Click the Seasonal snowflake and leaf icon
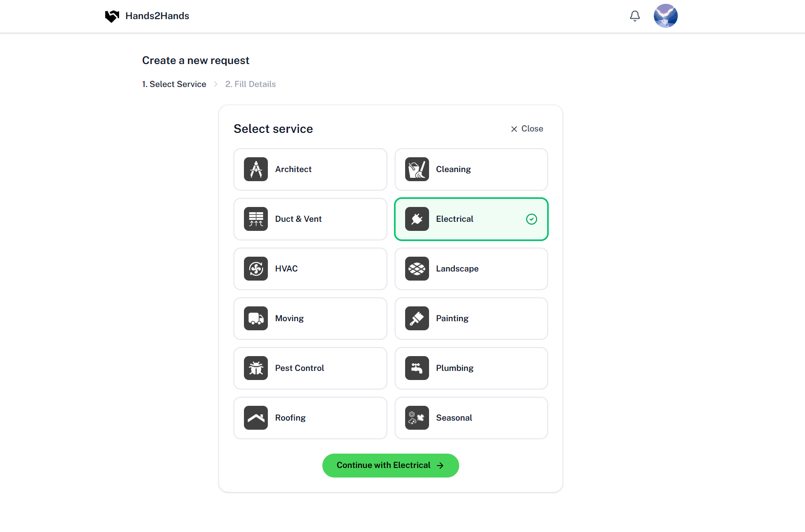 click(x=417, y=418)
